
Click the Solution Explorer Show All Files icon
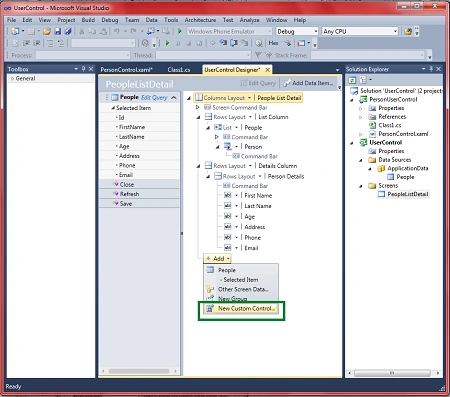(x=363, y=80)
